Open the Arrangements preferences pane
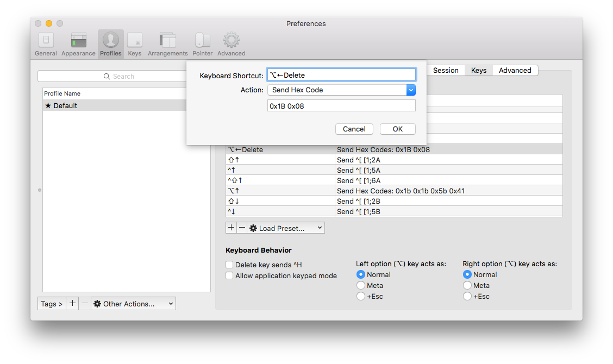The height and width of the screenshot is (364, 613). 168,45
